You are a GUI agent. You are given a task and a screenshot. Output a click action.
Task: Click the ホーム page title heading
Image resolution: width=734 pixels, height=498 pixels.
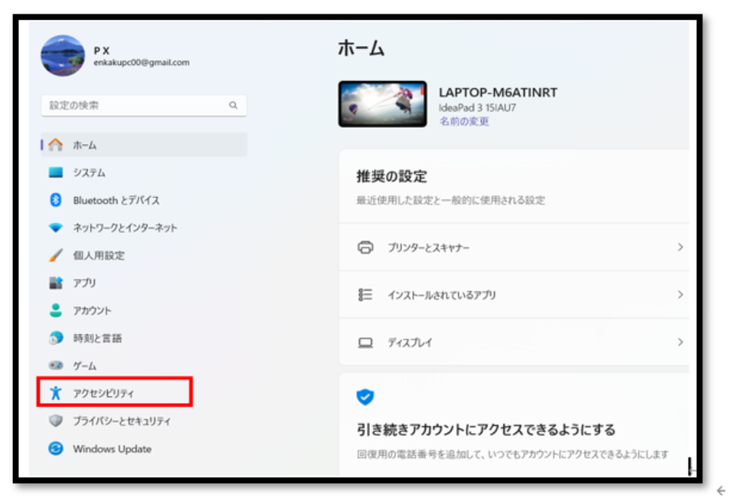click(x=361, y=48)
